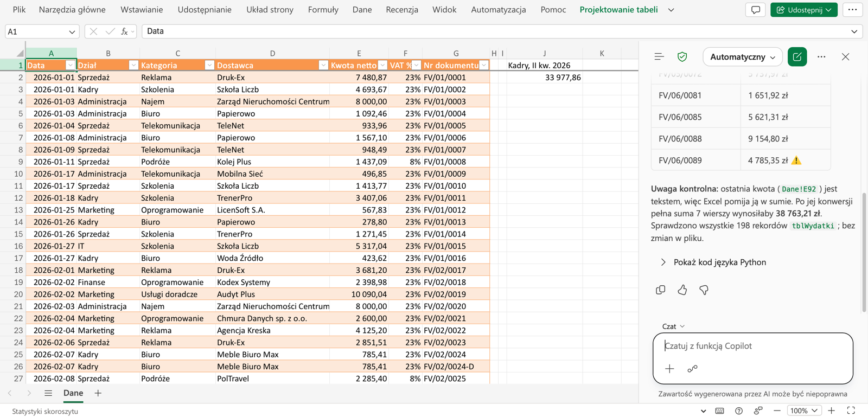Start a new Copilot chat

(x=797, y=56)
